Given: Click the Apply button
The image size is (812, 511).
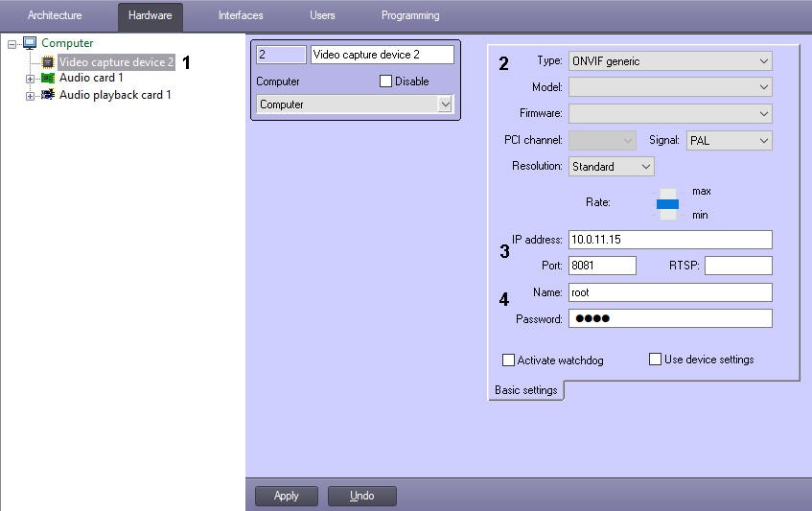Looking at the screenshot, I should (286, 496).
